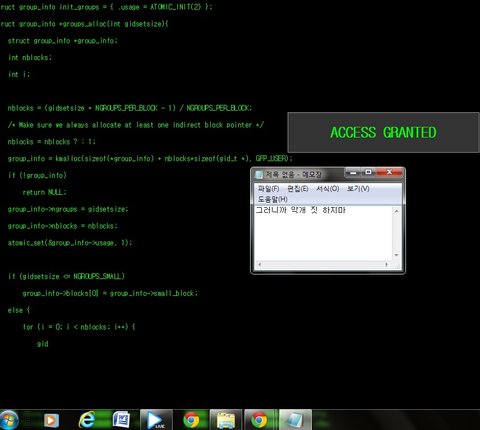480x430 pixels.
Task: Open the Windows Start orb
Action: (x=8, y=420)
